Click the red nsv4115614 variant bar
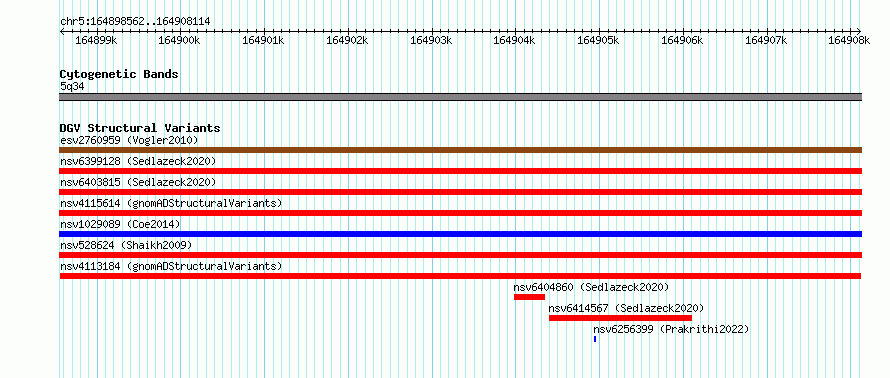Screen dimensions: 890x378 (x=460, y=213)
